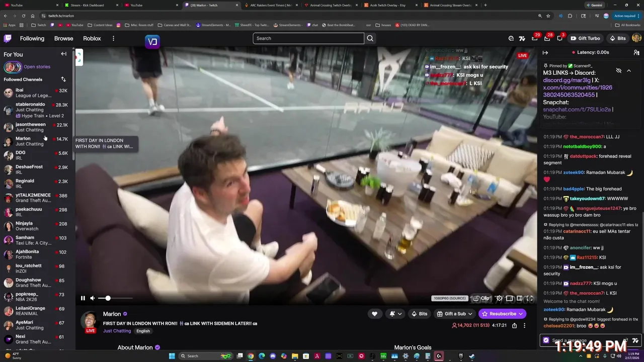Open the Twitch home logo

8,38
